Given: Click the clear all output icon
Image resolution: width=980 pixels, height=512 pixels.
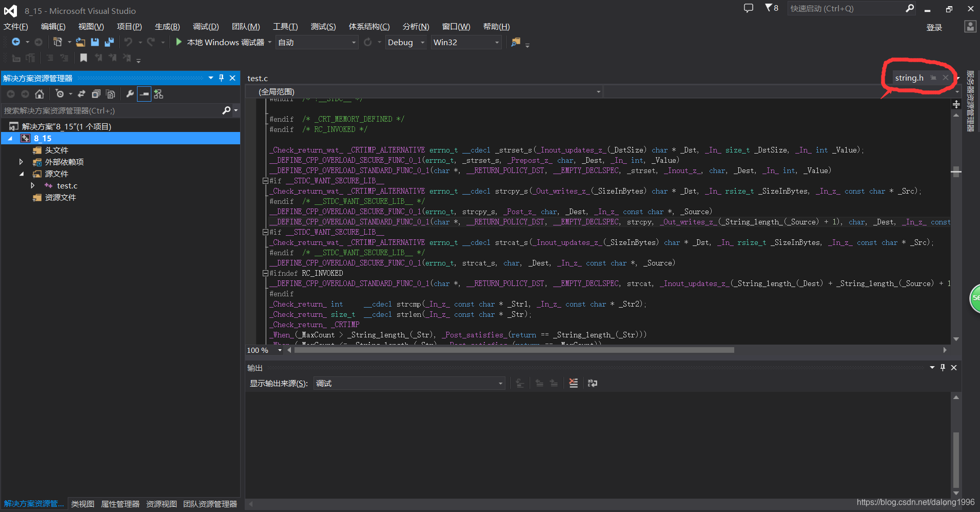Looking at the screenshot, I should (x=573, y=383).
